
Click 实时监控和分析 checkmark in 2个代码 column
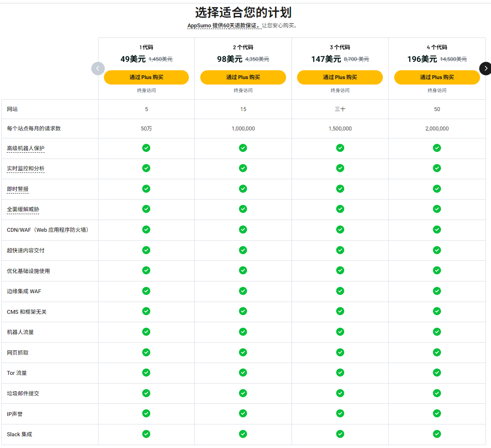pos(243,168)
